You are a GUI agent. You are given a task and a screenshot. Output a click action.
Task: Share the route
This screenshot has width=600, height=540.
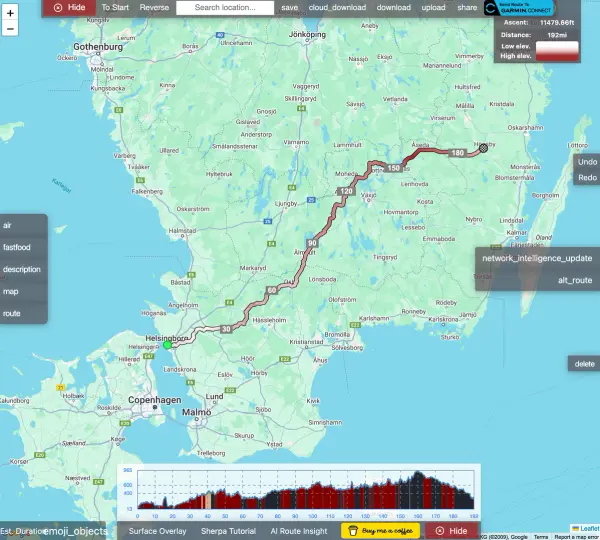coord(467,7)
